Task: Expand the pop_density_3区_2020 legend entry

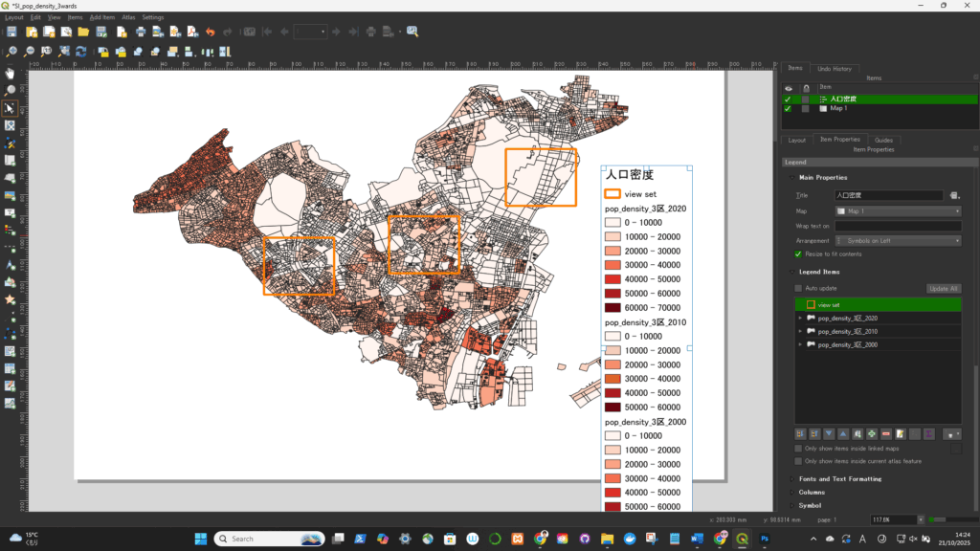Action: click(799, 318)
